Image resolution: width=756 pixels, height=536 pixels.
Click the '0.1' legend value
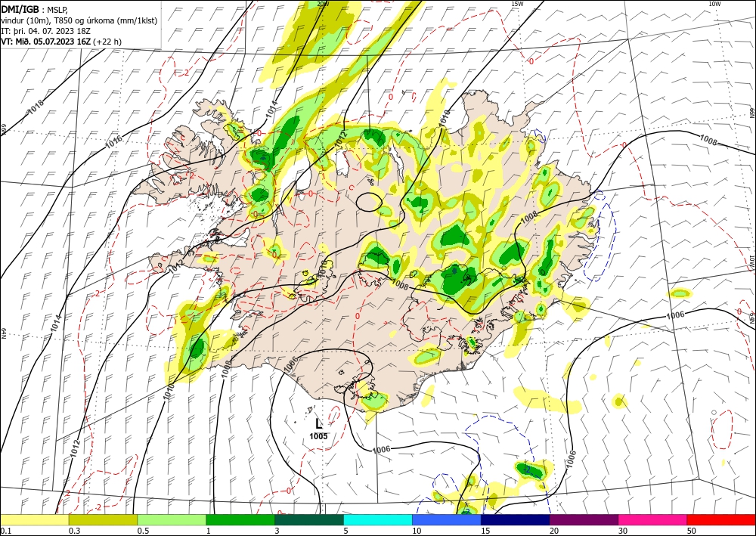coord(5,531)
